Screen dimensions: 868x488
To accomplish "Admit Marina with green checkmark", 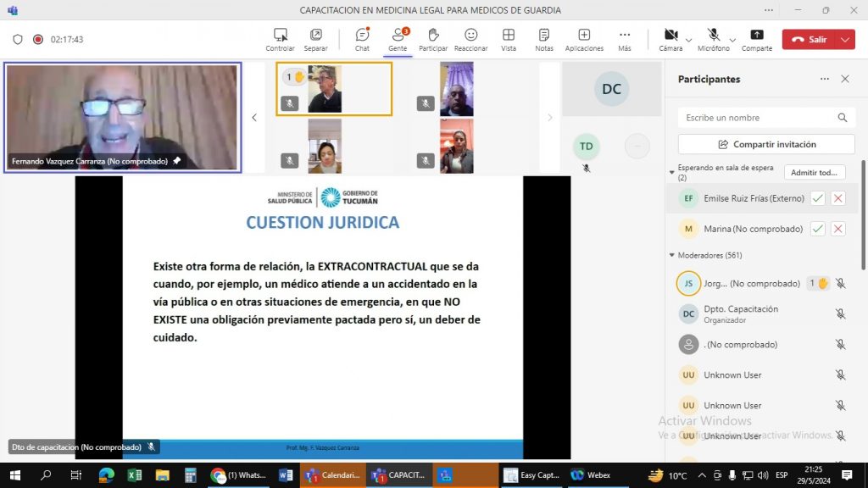I will (818, 229).
